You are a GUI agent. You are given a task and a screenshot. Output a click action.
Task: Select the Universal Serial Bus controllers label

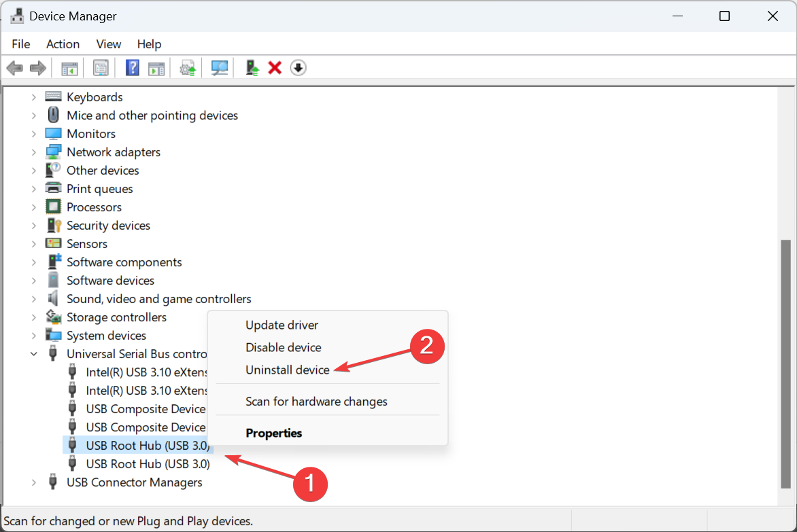pyautogui.click(x=136, y=354)
